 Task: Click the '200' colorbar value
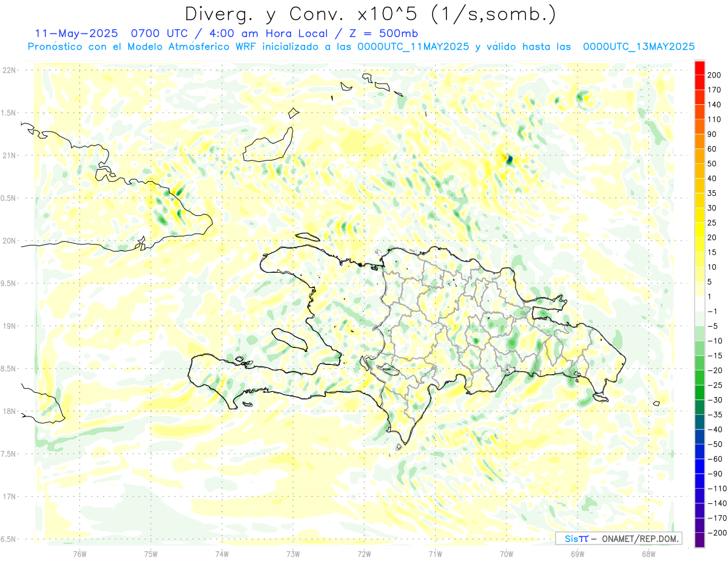pos(715,75)
